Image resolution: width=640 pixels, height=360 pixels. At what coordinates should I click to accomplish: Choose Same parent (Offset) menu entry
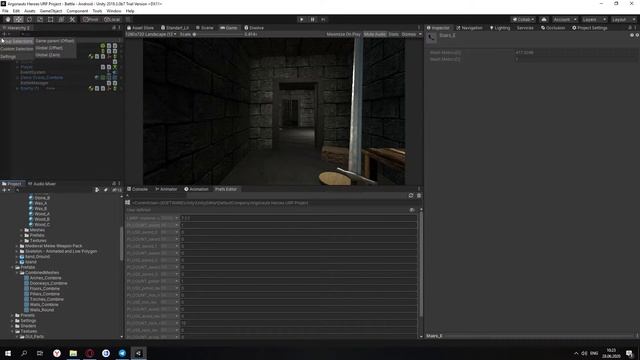click(x=55, y=41)
